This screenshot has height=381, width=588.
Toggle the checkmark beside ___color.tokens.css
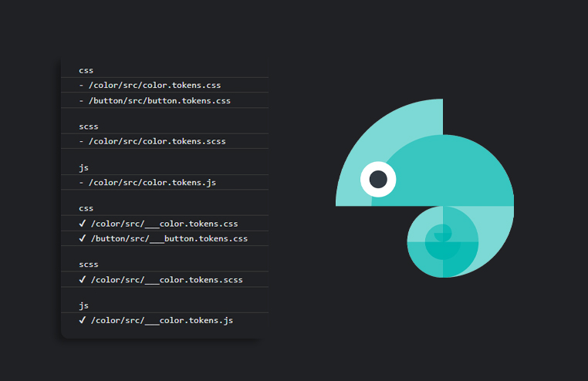coord(83,224)
